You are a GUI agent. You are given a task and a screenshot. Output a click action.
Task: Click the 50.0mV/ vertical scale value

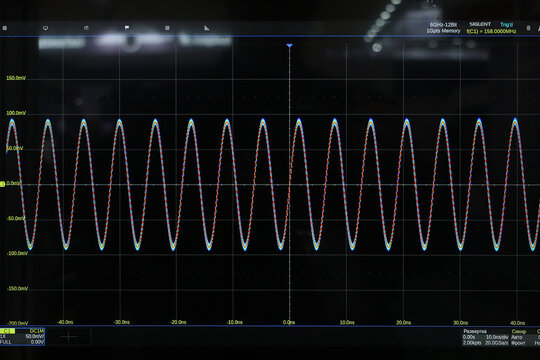pos(35,336)
